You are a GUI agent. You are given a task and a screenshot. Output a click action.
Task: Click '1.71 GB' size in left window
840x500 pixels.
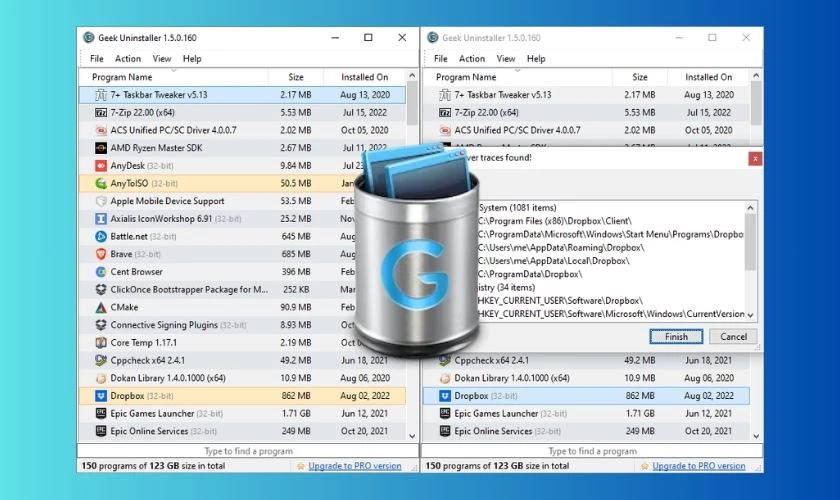(x=297, y=413)
